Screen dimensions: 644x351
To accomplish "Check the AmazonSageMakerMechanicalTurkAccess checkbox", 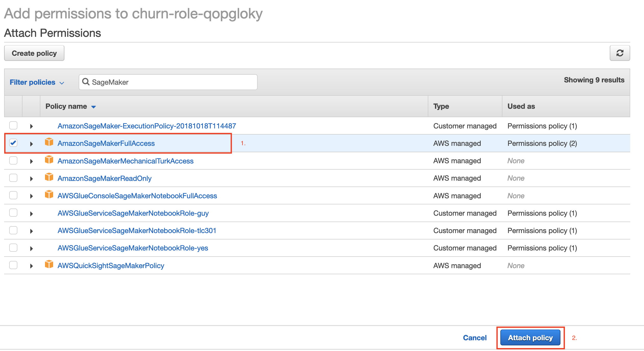I will [13, 160].
